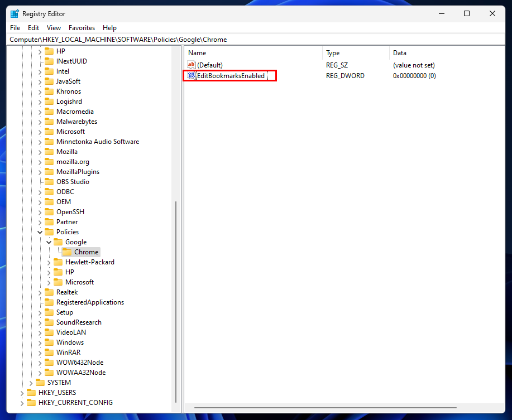This screenshot has width=512, height=420.
Task: Click the Mozilla folder icon
Action: (x=49, y=151)
